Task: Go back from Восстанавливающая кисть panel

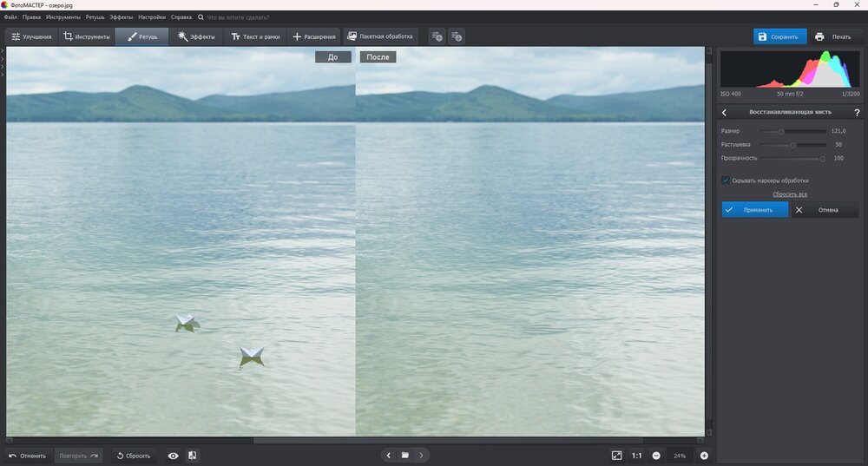Action: click(x=725, y=112)
